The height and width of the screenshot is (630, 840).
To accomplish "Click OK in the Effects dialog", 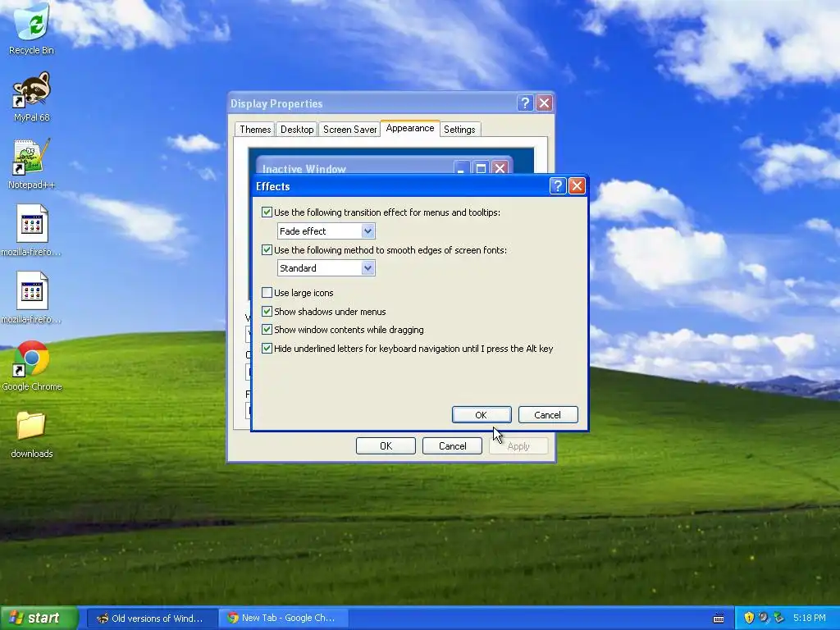I will click(x=481, y=414).
